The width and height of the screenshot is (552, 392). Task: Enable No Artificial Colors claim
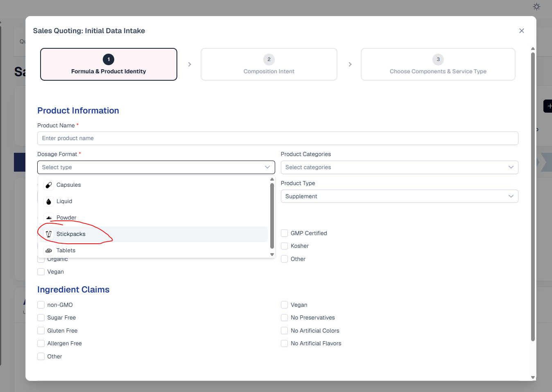click(x=285, y=331)
